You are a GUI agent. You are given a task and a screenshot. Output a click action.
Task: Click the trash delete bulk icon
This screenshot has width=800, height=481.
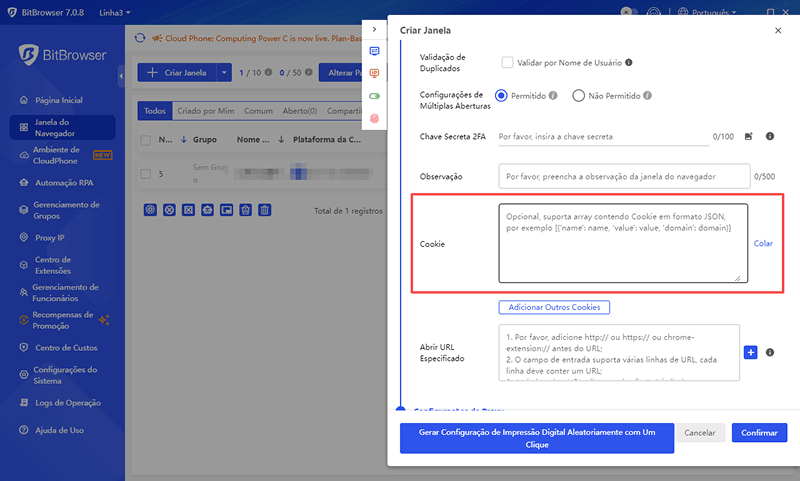coord(264,210)
